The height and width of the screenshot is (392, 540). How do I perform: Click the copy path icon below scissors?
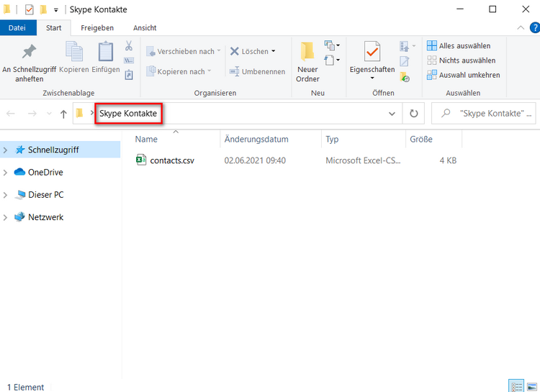[129, 60]
